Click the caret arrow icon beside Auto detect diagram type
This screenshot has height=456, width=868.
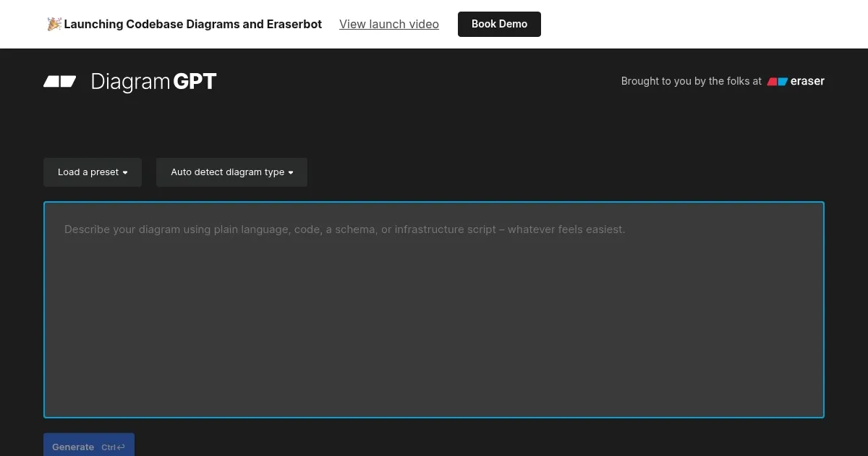tap(291, 173)
